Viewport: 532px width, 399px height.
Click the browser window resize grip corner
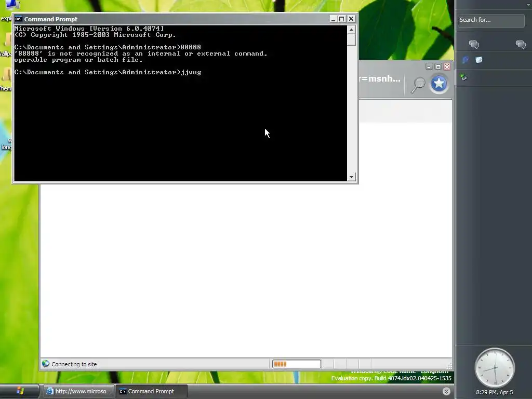tap(449, 365)
